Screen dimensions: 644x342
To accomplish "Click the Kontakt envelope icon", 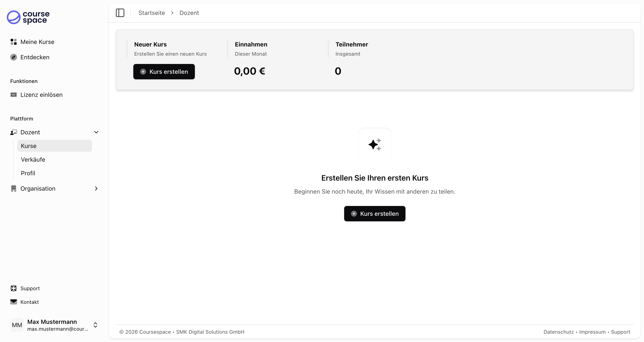I will tap(13, 302).
